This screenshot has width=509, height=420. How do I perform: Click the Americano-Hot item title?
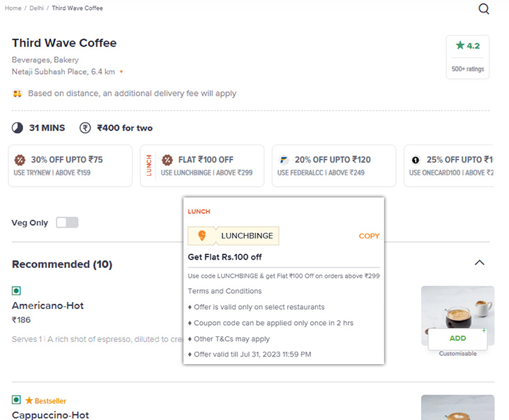coord(47,306)
